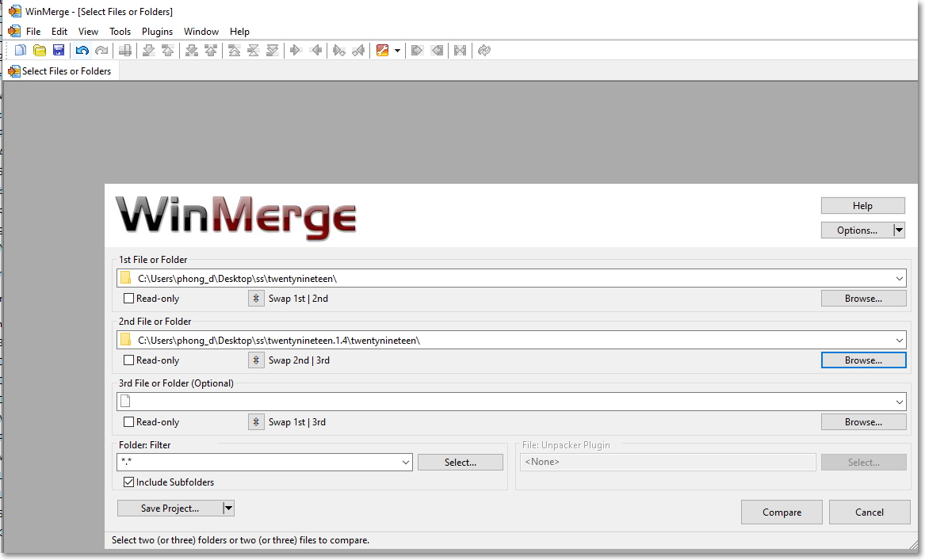Click into the empty 3rd File or Folder field
The image size is (925, 560).
point(511,402)
